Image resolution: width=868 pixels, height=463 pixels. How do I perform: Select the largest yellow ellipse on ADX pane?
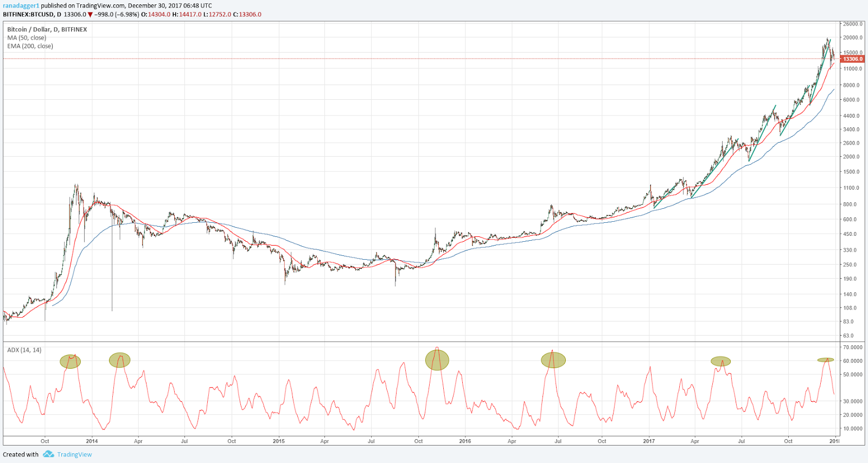coord(437,359)
